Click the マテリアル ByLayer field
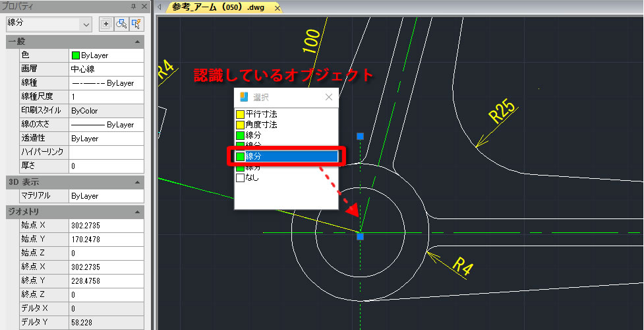Viewport: 644px width, 330px height. (x=106, y=196)
